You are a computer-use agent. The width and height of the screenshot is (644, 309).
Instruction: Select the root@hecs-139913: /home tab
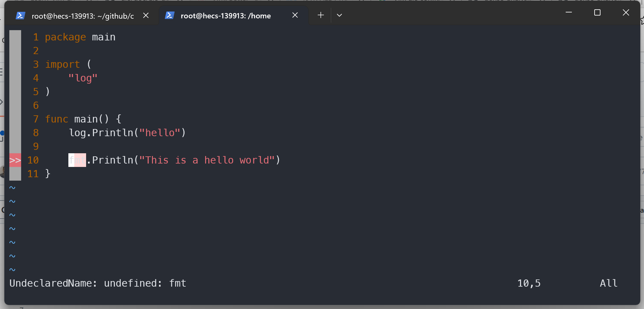[x=225, y=16]
